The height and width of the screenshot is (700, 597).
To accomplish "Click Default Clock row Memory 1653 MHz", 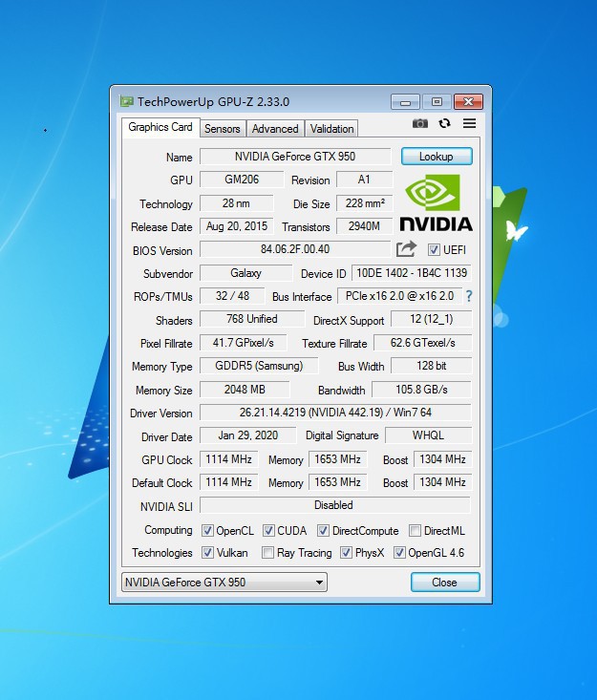I will point(337,482).
